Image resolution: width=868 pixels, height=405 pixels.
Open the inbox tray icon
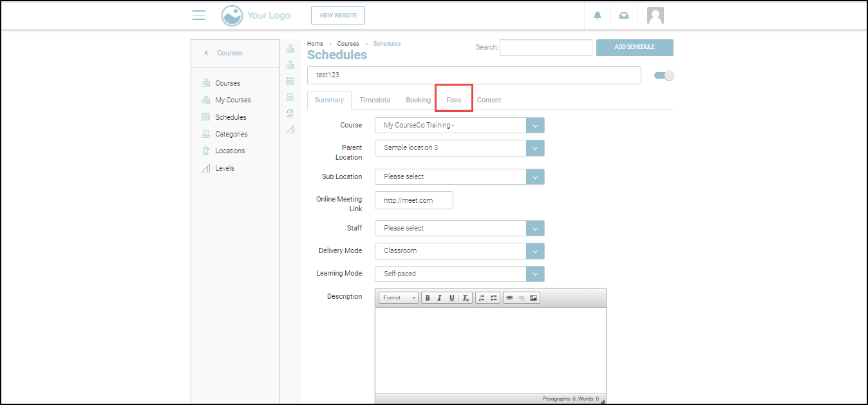(623, 16)
